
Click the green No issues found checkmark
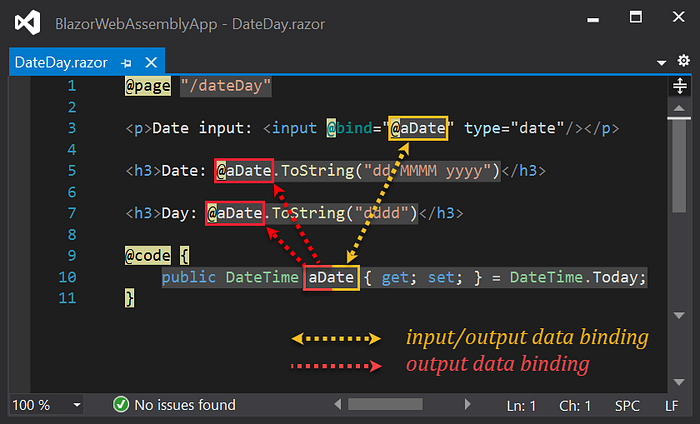(x=121, y=405)
